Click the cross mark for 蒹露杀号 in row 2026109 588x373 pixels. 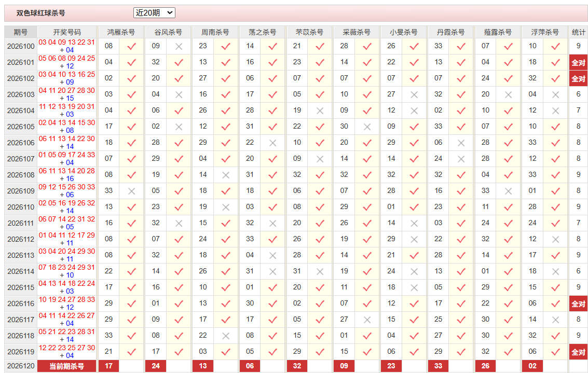pos(508,191)
